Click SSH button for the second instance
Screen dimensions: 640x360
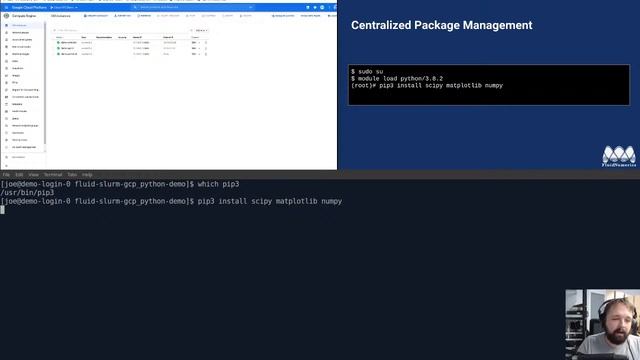194,48
